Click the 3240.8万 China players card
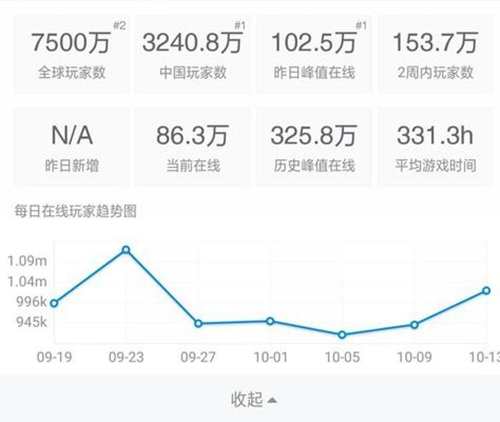The width and height of the screenshot is (500, 422). (x=193, y=54)
